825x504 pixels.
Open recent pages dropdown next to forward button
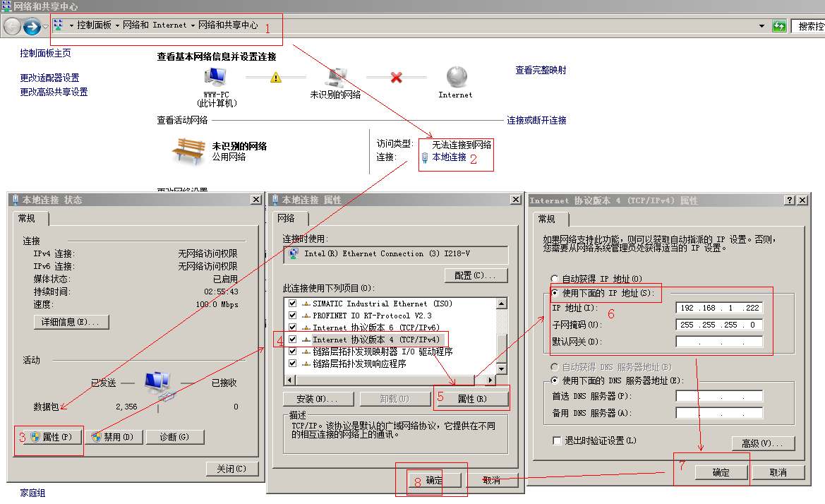(46, 26)
